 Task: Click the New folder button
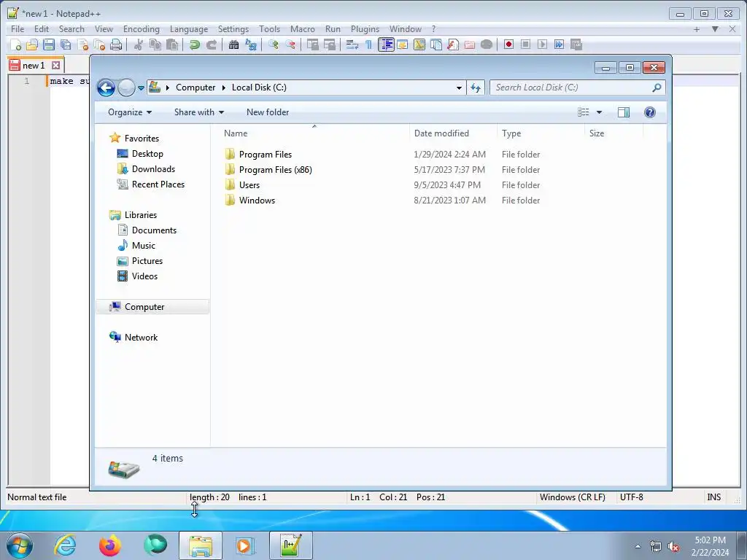point(268,112)
